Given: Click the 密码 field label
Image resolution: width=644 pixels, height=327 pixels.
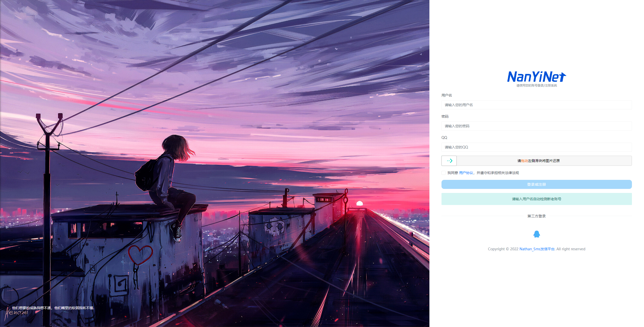Looking at the screenshot, I should click(x=445, y=116).
